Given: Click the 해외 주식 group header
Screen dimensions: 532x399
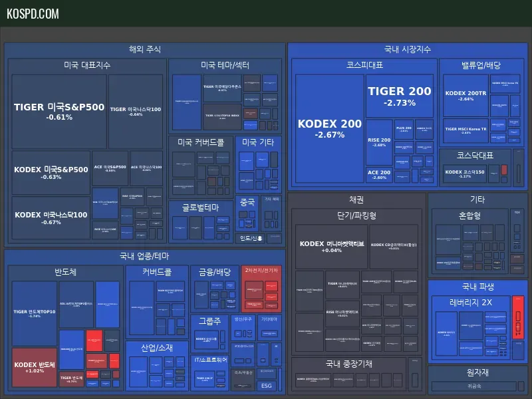Looking at the screenshot, I should coord(145,49).
